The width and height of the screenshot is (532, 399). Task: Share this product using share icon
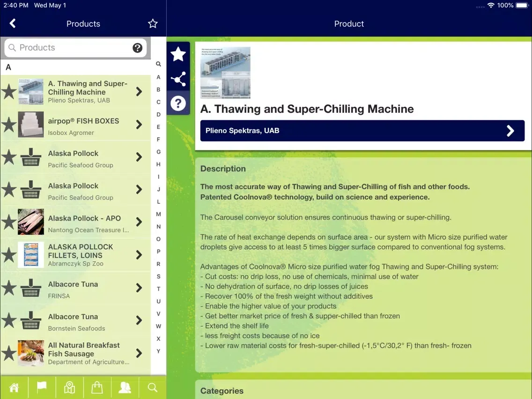(x=178, y=79)
